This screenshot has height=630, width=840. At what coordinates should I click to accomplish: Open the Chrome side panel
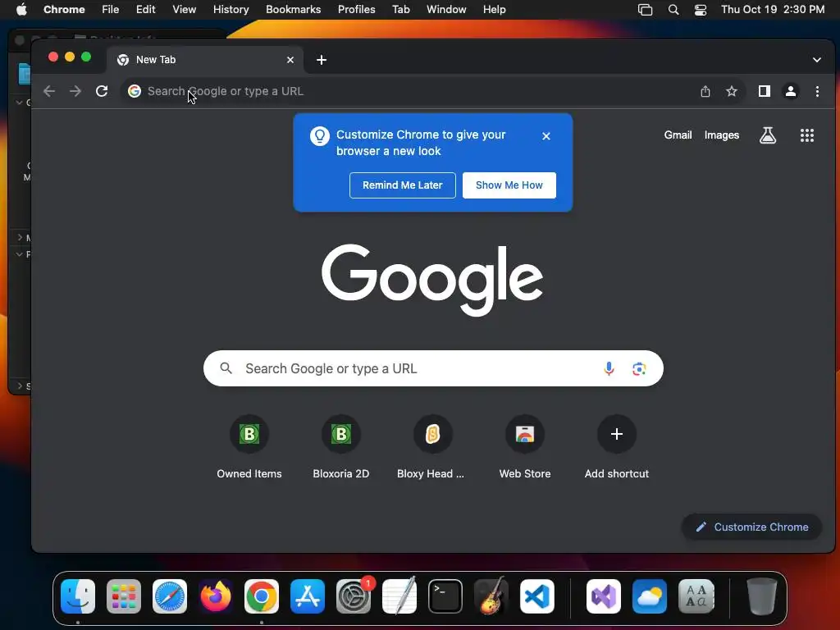pos(764,92)
